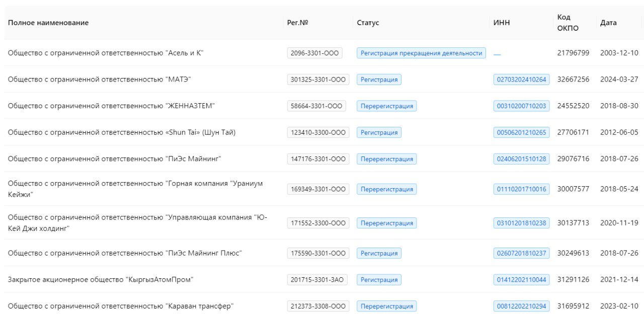The image size is (644, 314).
Task: Click the 'Регистрация прекращения деятельности' status badge
Action: pos(421,53)
